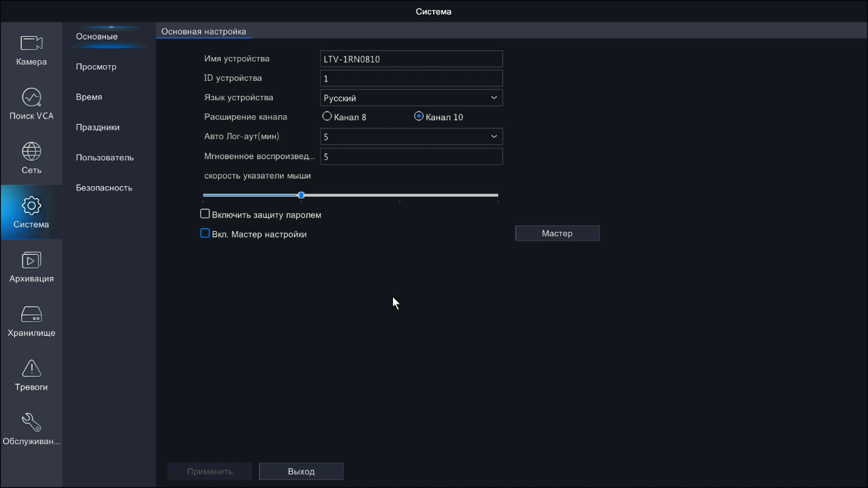
Task: Open the Тревоги warning triangle icon
Action: point(31,368)
